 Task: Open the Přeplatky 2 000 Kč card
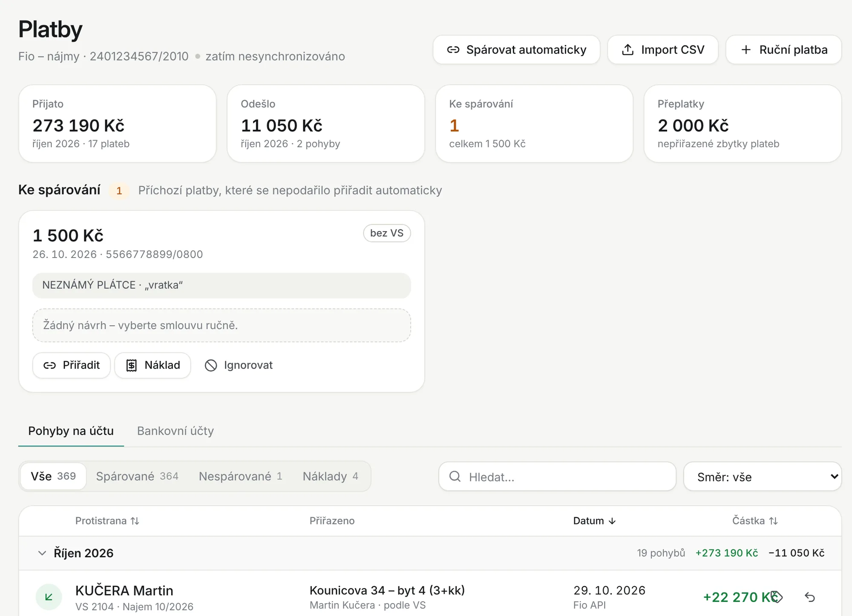tap(743, 123)
